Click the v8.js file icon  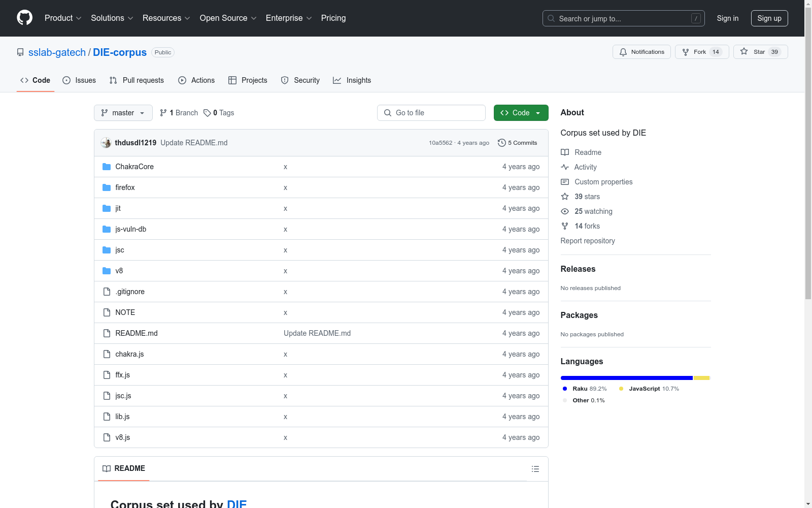pos(107,437)
